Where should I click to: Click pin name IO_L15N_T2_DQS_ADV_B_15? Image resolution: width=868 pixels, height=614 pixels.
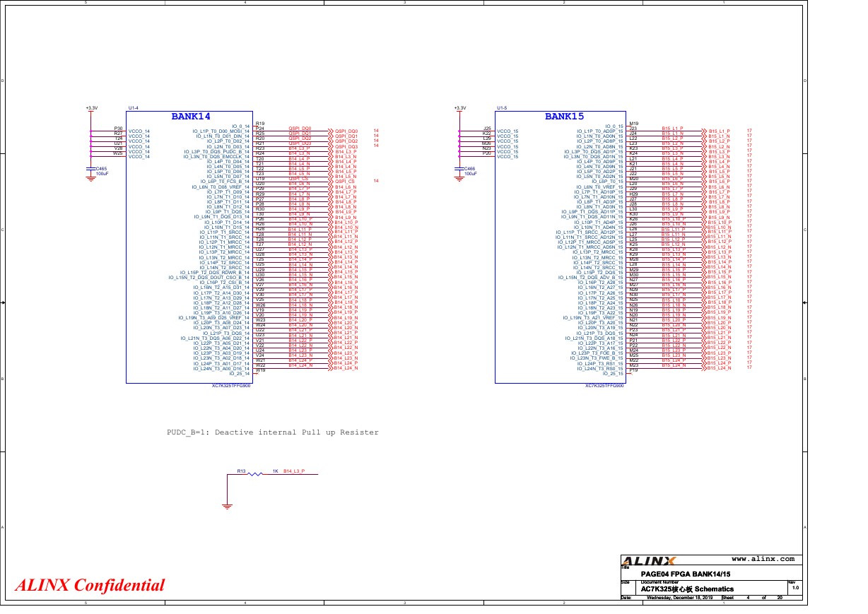click(591, 278)
